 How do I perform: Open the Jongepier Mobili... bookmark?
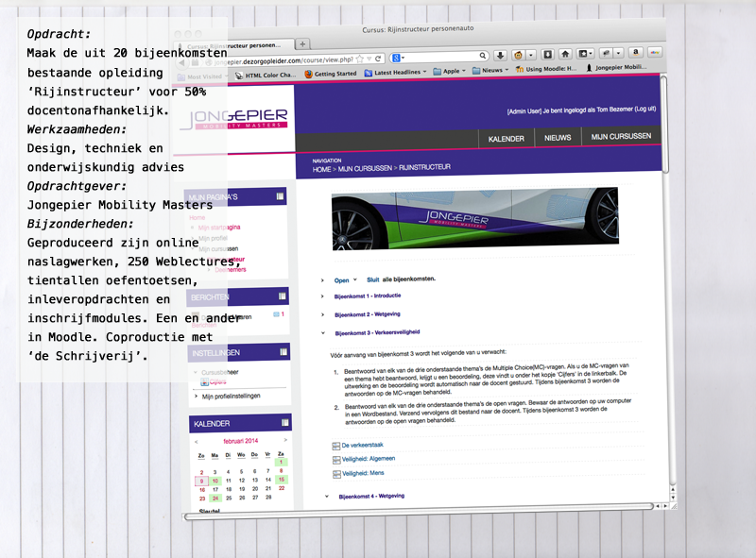point(616,67)
